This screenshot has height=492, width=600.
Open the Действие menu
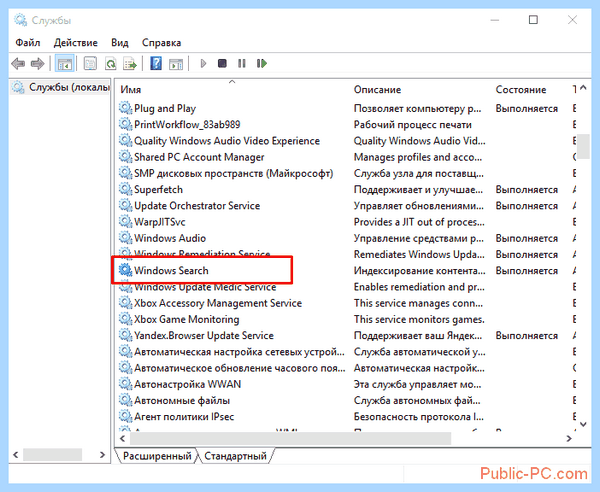pyautogui.click(x=75, y=42)
